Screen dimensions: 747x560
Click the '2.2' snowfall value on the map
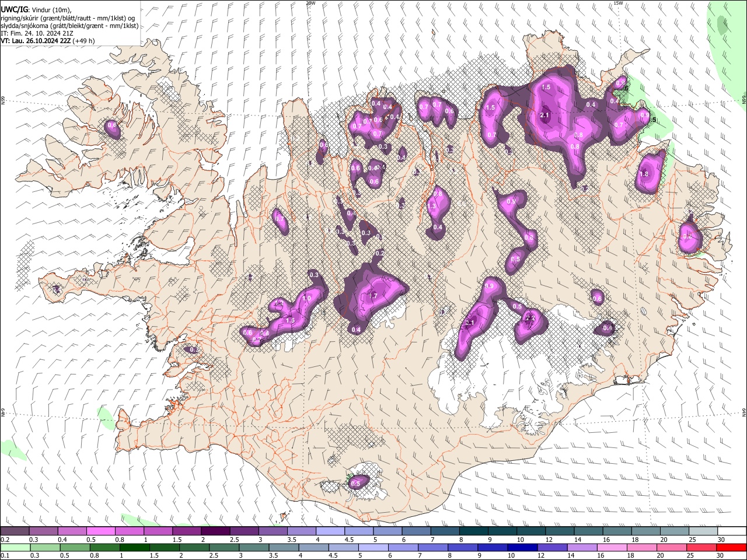tap(530, 318)
